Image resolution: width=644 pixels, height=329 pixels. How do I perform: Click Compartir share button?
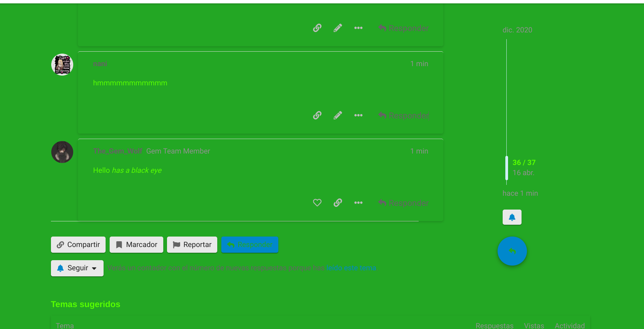pyautogui.click(x=78, y=245)
